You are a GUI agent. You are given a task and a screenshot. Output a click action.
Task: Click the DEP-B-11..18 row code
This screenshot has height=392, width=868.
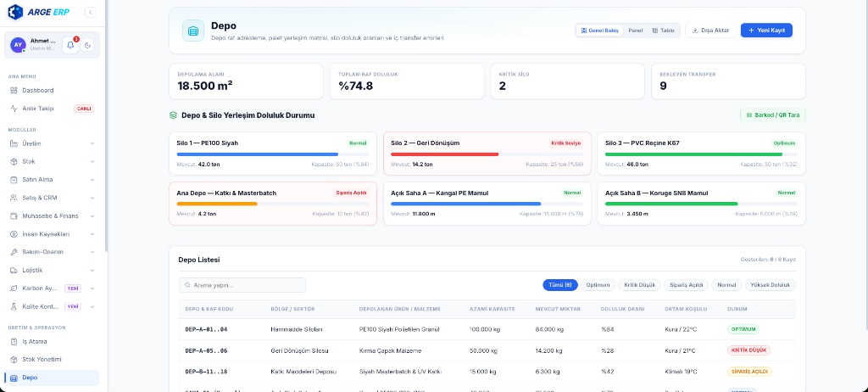pos(206,372)
